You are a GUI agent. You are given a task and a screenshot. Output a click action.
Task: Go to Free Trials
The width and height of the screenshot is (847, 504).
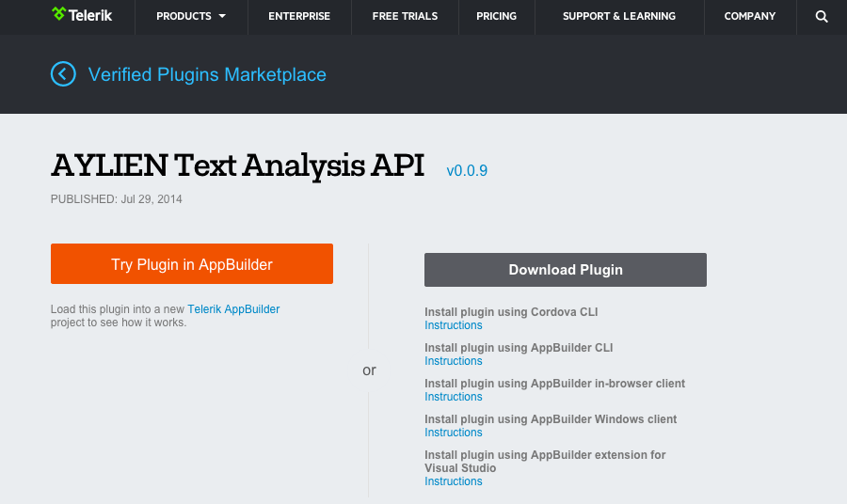(405, 16)
